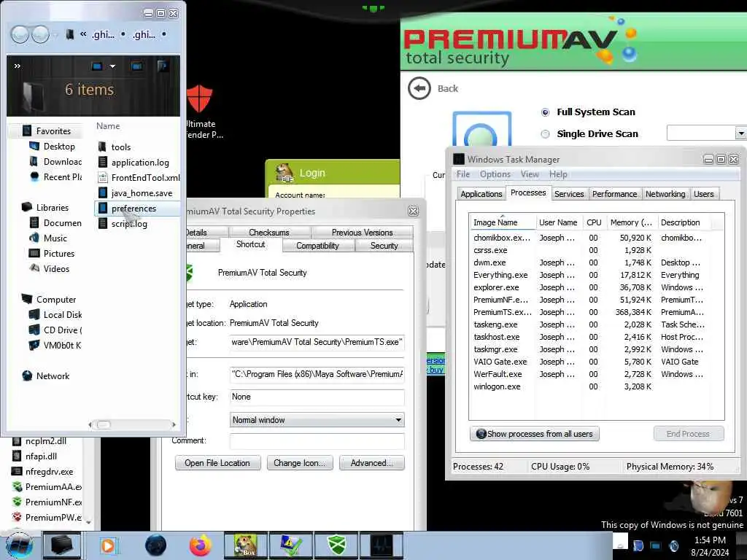Open PremiumAV green shield taskbar icon
747x560 pixels.
tap(336, 545)
